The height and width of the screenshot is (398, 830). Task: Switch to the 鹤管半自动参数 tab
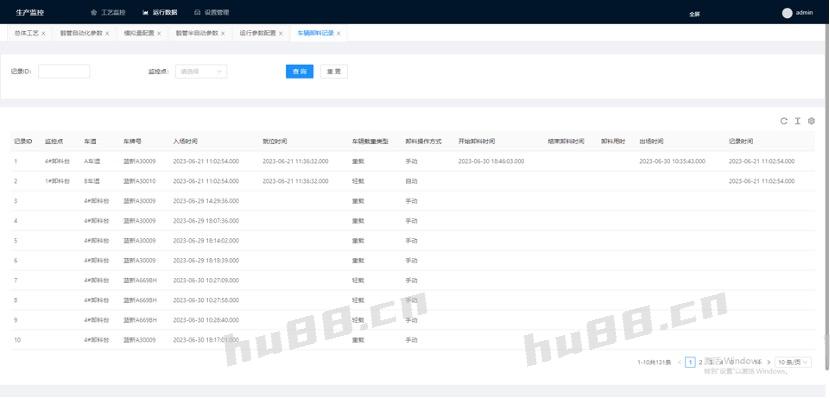tap(197, 33)
